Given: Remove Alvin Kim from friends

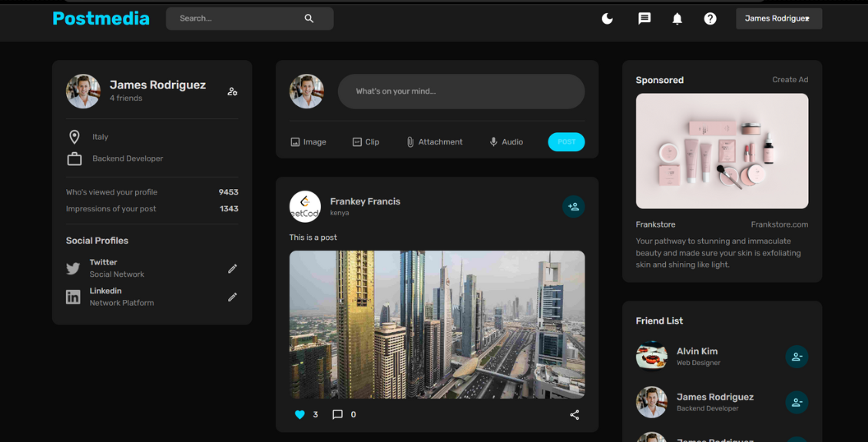Looking at the screenshot, I should (x=797, y=357).
